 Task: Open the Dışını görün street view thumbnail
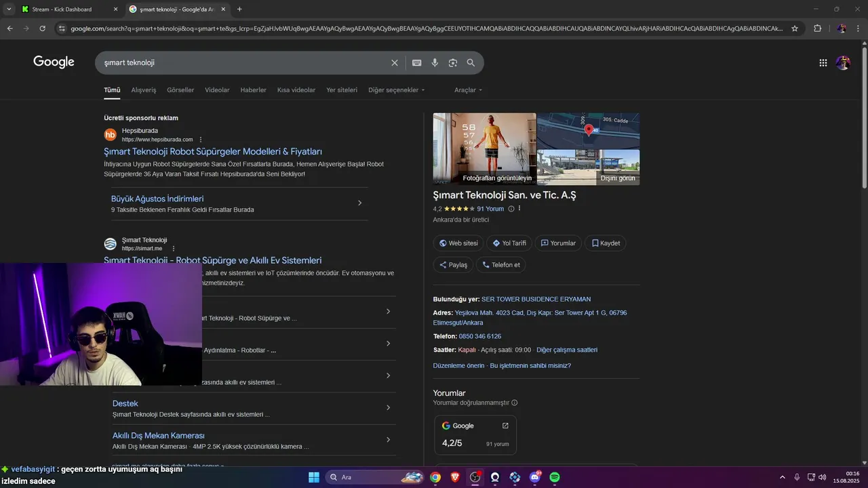(x=589, y=167)
